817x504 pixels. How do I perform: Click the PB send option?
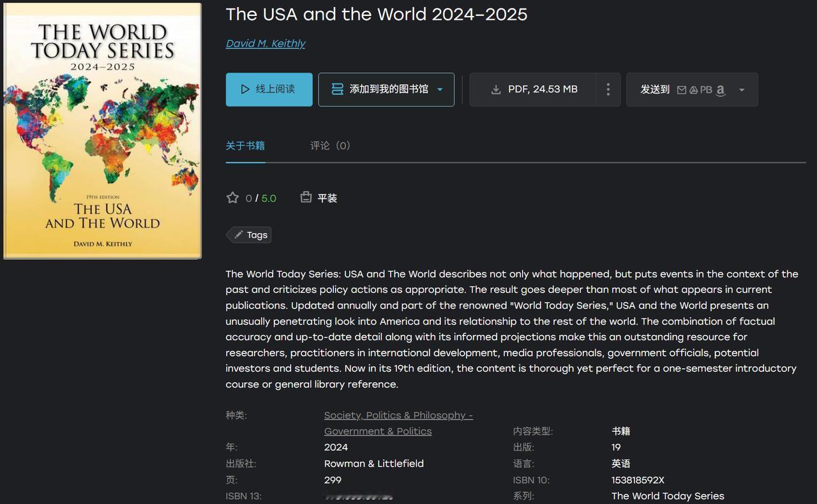click(x=706, y=90)
